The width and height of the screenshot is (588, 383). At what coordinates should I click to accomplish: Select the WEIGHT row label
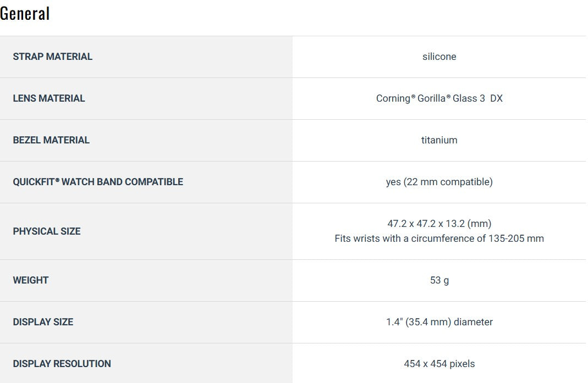point(31,280)
